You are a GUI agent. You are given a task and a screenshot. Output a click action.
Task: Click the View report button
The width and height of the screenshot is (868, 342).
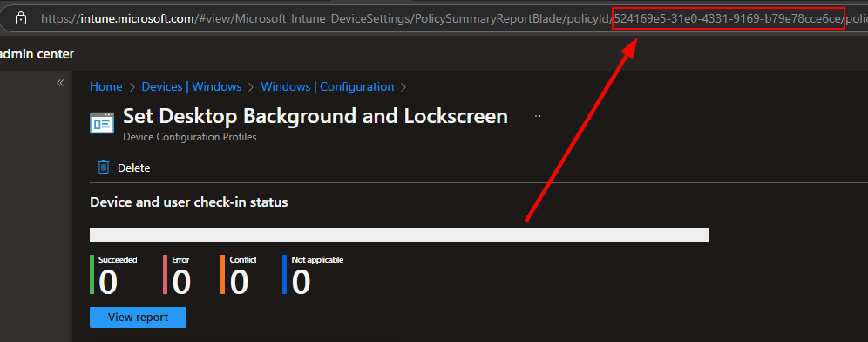[x=138, y=318]
